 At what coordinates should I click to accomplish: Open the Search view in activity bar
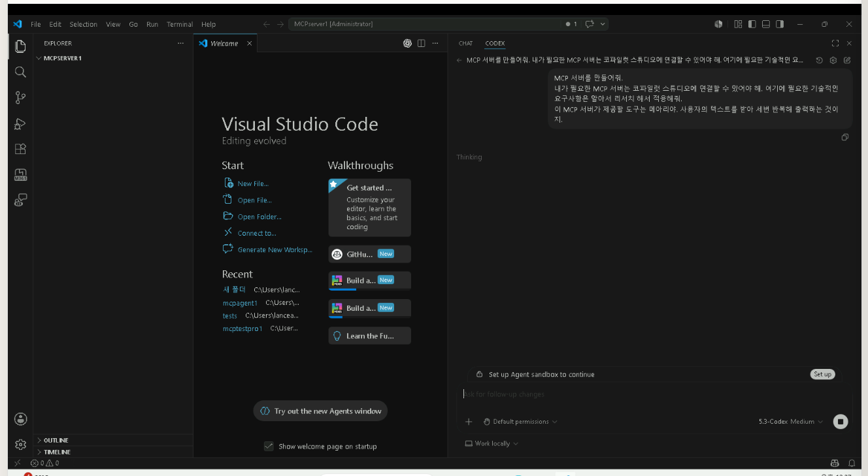[x=20, y=72]
